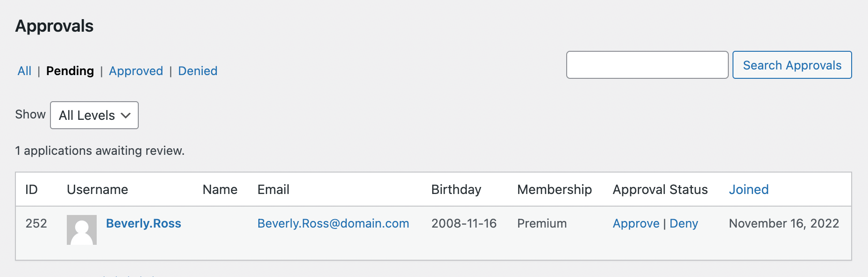The width and height of the screenshot is (868, 277).
Task: Sort the table by Joined column
Action: (748, 190)
